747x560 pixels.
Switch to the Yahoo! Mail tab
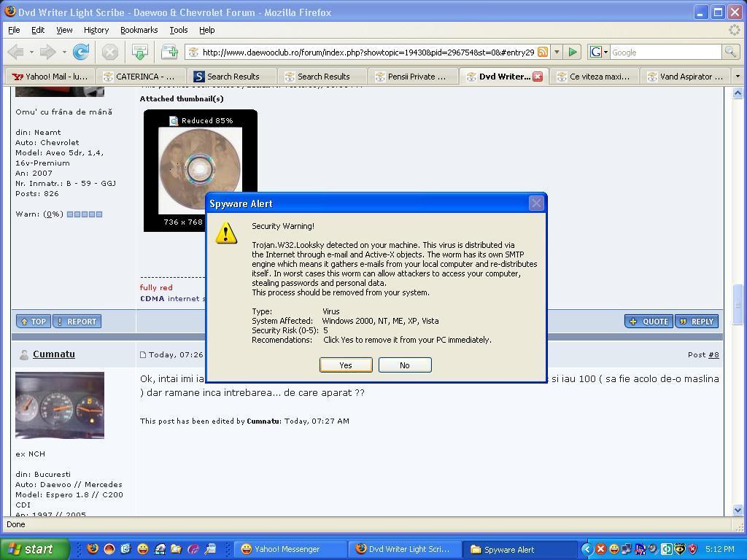pyautogui.click(x=50, y=77)
